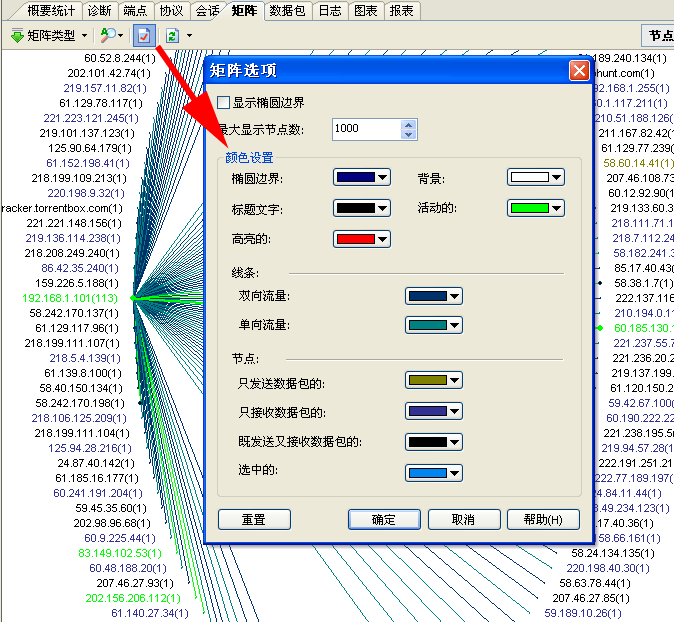The height and width of the screenshot is (622, 674).
Task: Switch to the 日志 tab
Action: (330, 11)
